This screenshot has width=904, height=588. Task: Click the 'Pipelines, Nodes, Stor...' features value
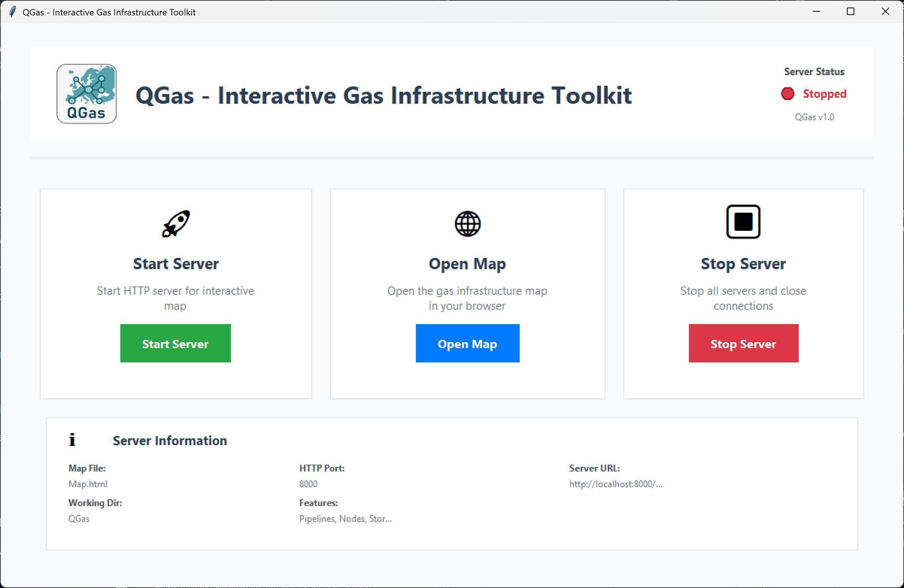pyautogui.click(x=346, y=519)
